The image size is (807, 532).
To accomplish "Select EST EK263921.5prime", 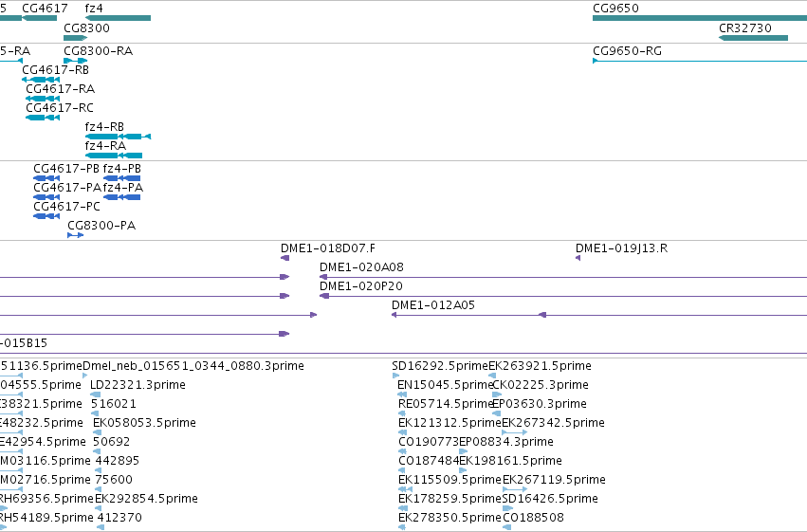I will pos(540,366).
